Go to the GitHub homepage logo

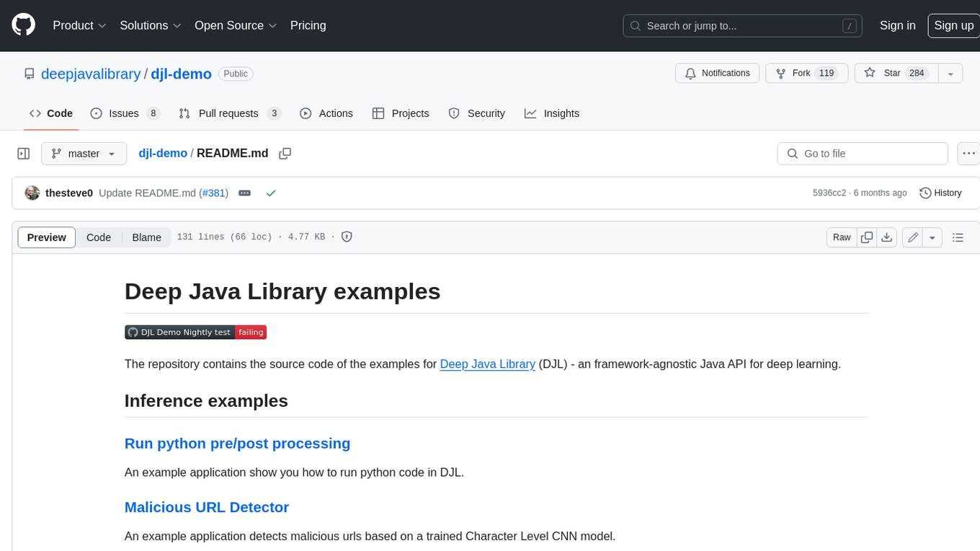(x=23, y=25)
